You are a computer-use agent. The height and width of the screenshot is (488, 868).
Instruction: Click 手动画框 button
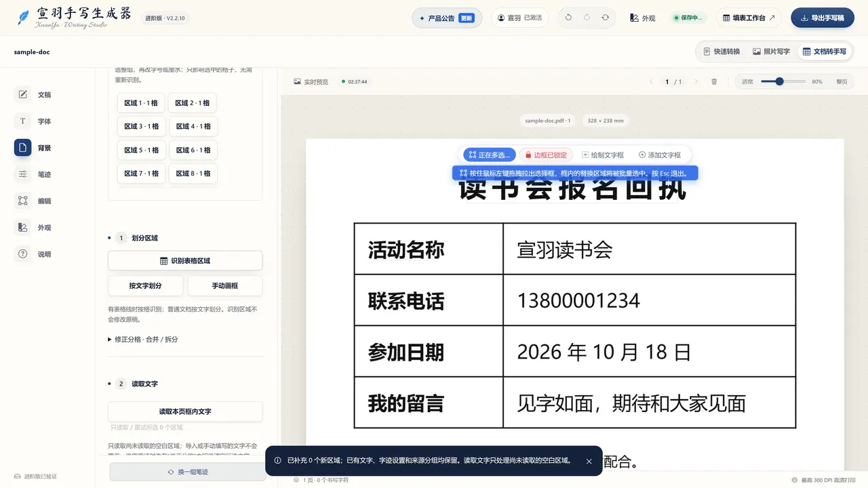pyautogui.click(x=225, y=286)
